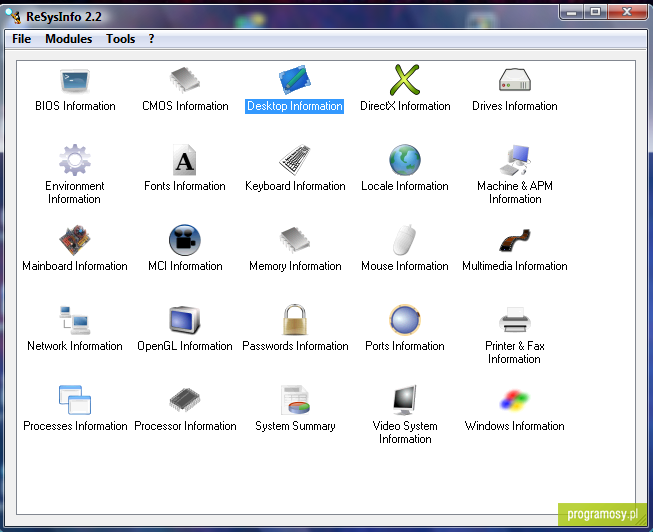This screenshot has width=653, height=532.
Task: Open the MCI Information camera icon
Action: coord(185,240)
